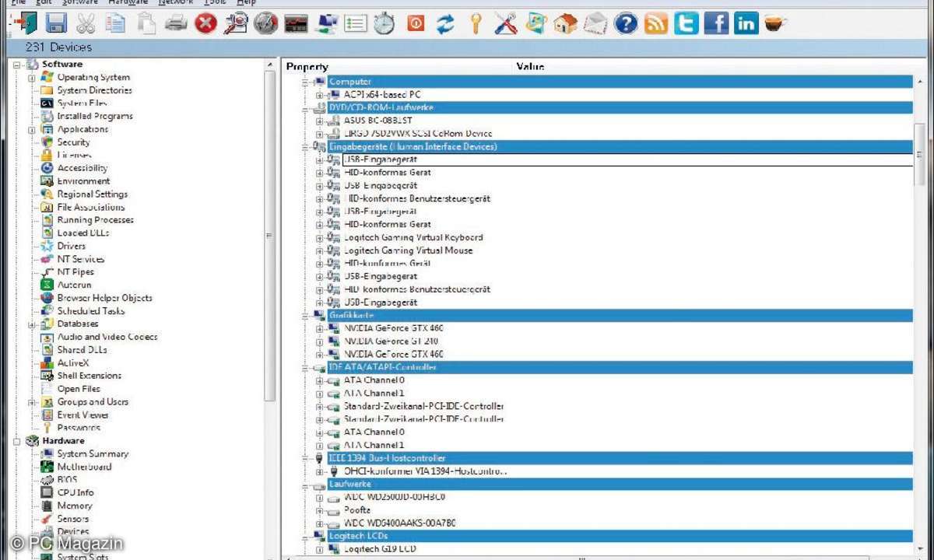The image size is (934, 560).
Task: Click the stopwatch icon in the toolbar
Action: [384, 23]
